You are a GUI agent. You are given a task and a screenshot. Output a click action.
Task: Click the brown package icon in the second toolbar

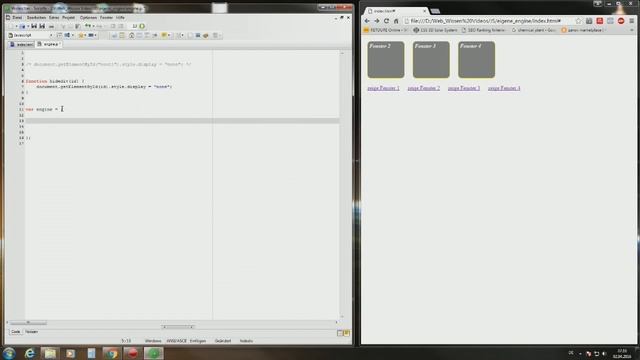tap(205, 36)
